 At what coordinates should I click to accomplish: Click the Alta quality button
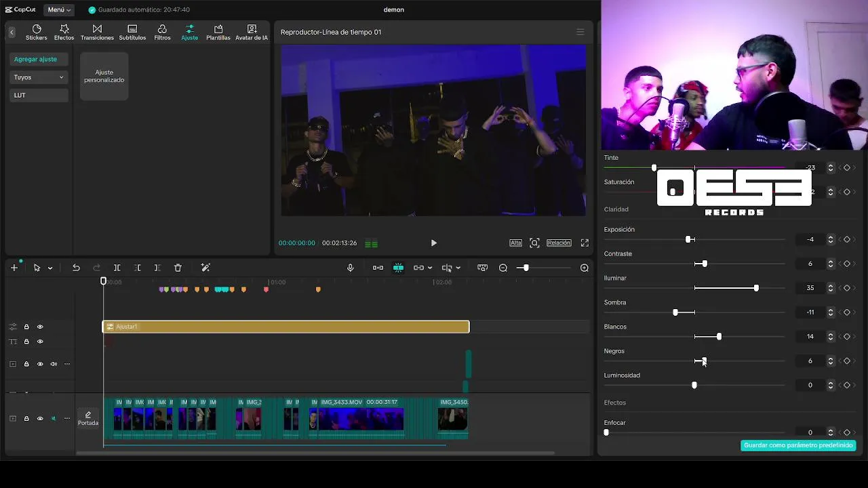coord(516,243)
